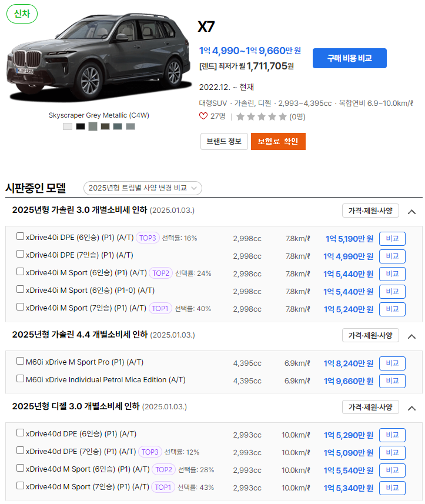425x504 pixels.
Task: Click price 1억 5,190만원
Action: click(x=350, y=239)
